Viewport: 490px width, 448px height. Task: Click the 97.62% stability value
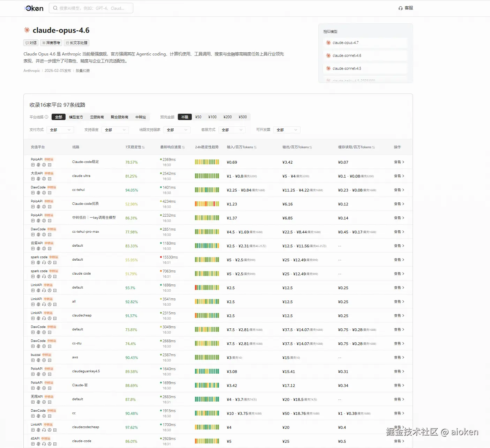coord(132,427)
